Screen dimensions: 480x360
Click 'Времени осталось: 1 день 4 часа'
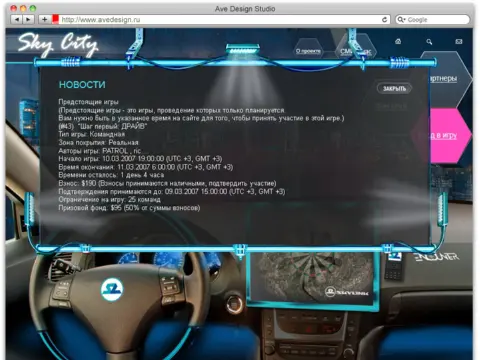coord(111,175)
